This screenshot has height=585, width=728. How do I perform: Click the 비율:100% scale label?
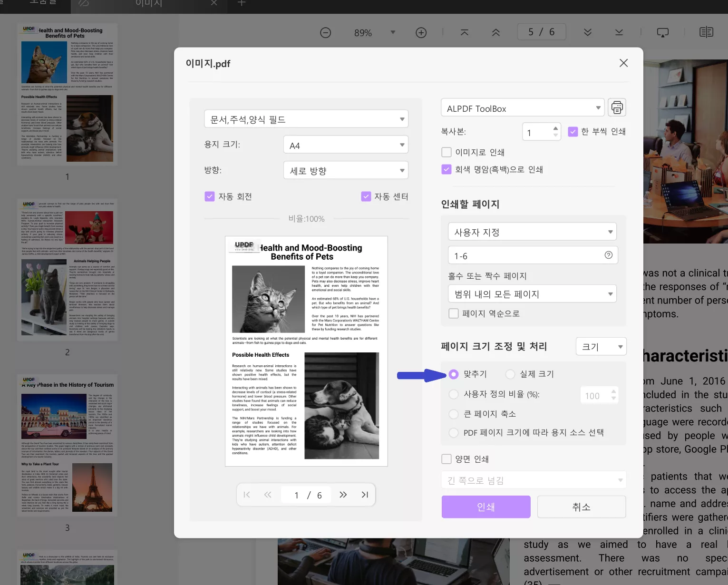[x=306, y=219]
